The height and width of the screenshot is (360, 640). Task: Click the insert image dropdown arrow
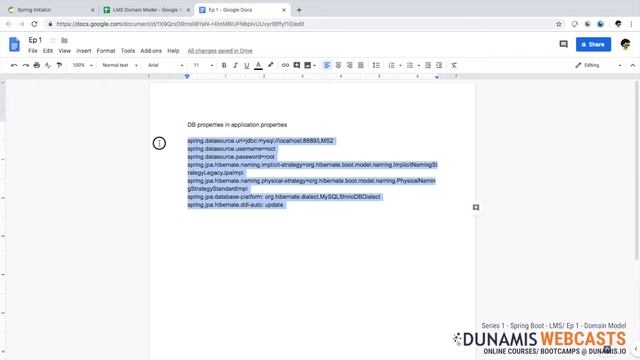(315, 65)
